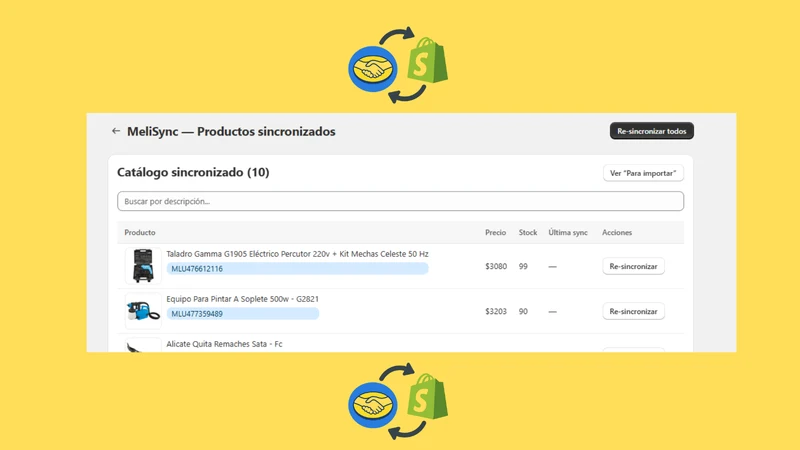
Task: Click the Shopify bag logo above the panel
Action: click(428, 60)
